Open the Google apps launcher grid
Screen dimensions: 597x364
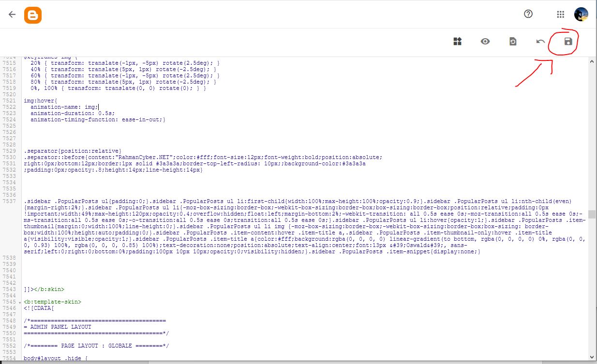(x=560, y=15)
